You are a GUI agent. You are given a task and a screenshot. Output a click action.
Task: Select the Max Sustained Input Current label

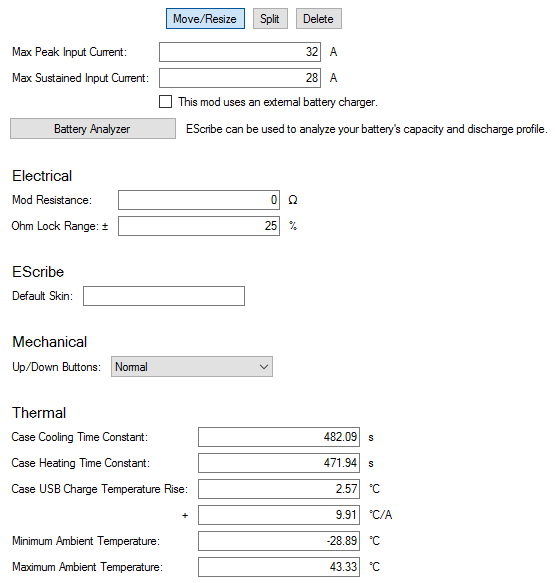coord(80,78)
